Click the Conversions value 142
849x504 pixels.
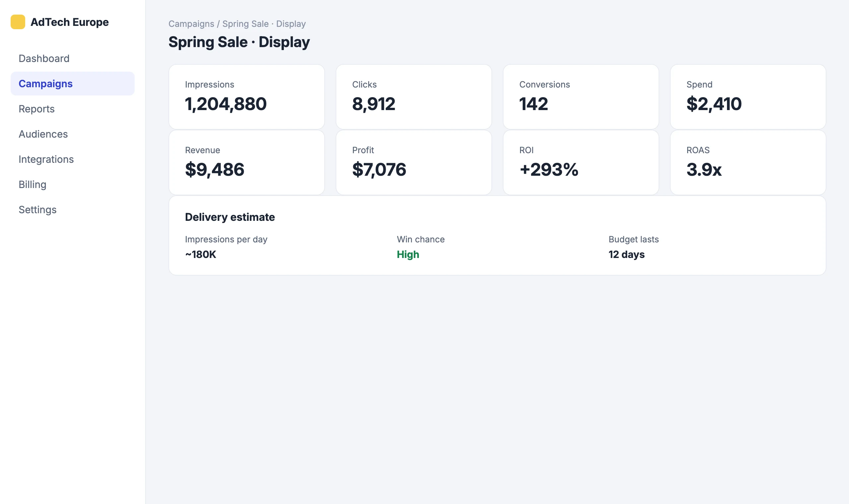(534, 103)
